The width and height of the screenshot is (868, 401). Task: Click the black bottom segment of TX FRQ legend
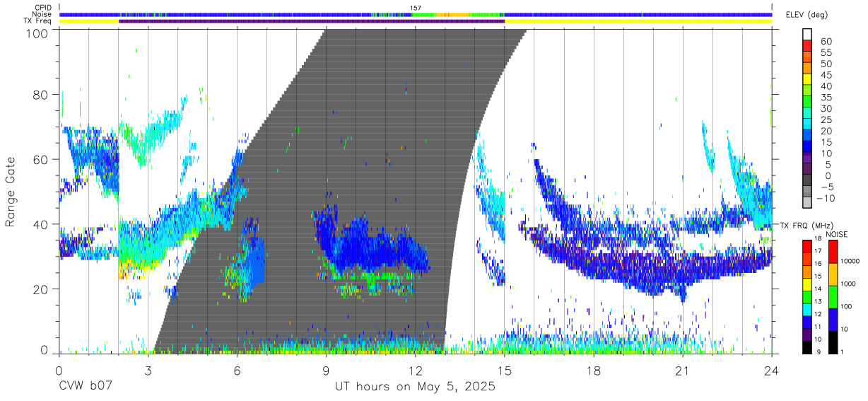point(807,347)
